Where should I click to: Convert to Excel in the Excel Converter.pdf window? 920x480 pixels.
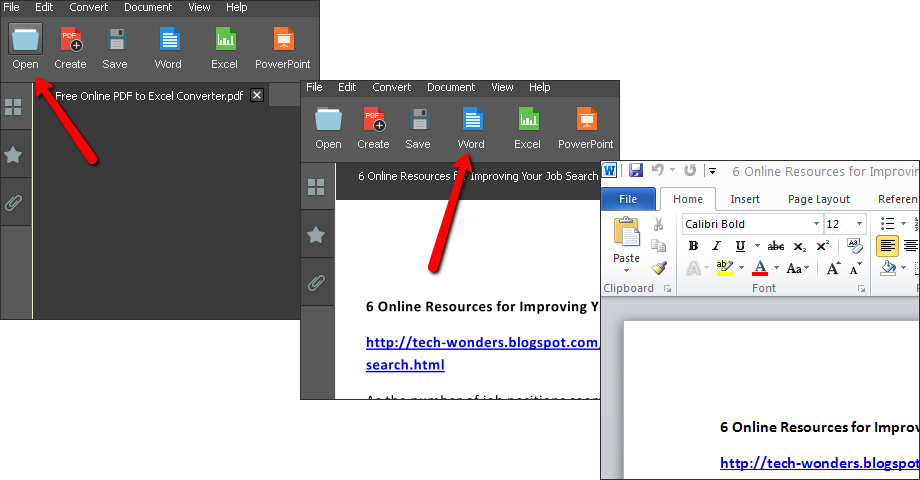point(225,47)
